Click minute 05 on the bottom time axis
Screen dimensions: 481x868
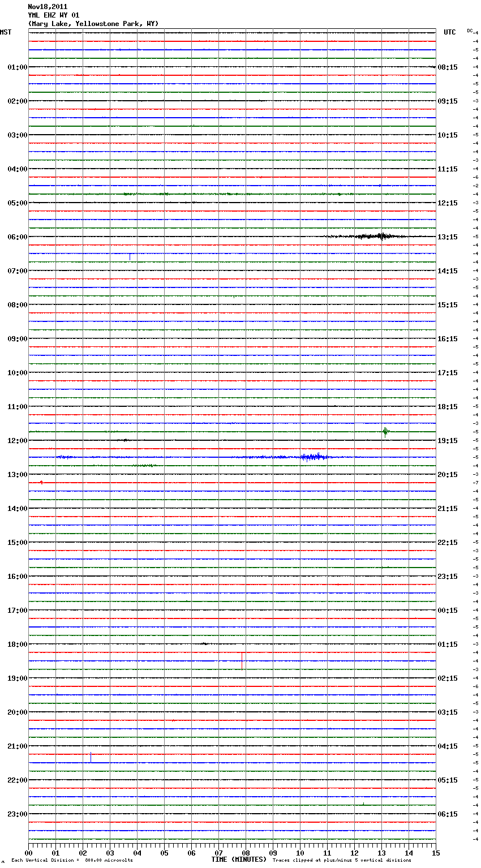[165, 852]
